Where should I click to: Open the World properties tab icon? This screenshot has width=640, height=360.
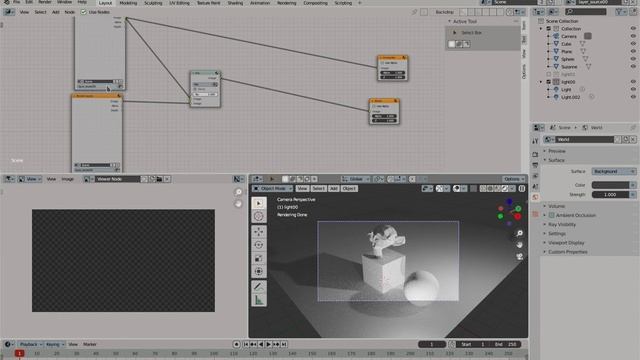coord(535,197)
